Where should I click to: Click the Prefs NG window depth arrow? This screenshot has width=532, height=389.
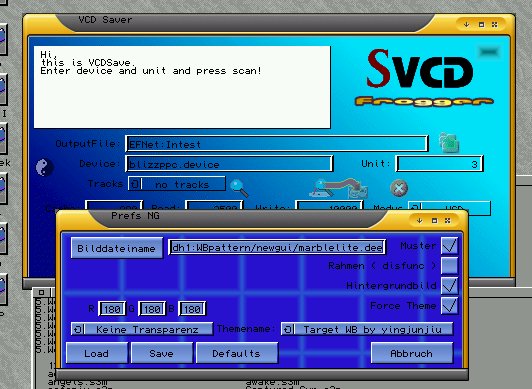pos(419,221)
